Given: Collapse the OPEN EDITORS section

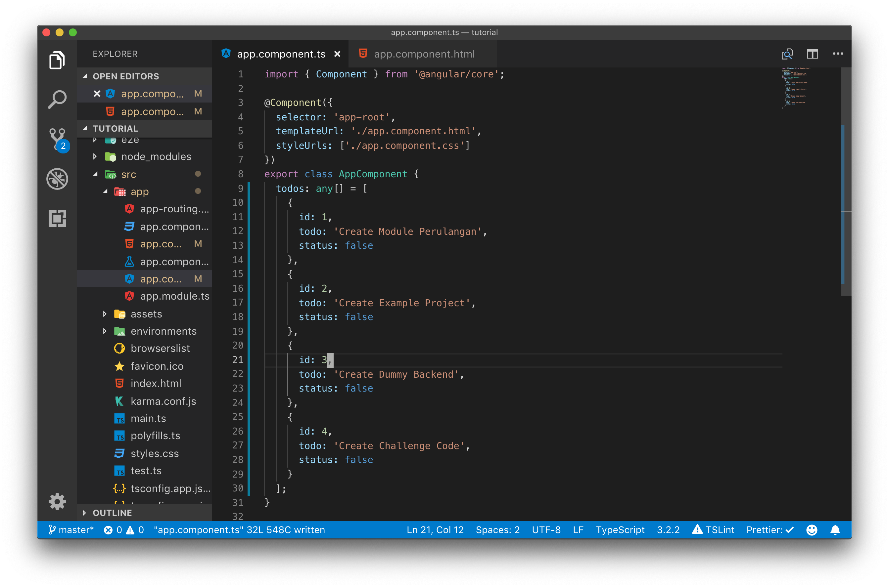Looking at the screenshot, I should [x=145, y=76].
